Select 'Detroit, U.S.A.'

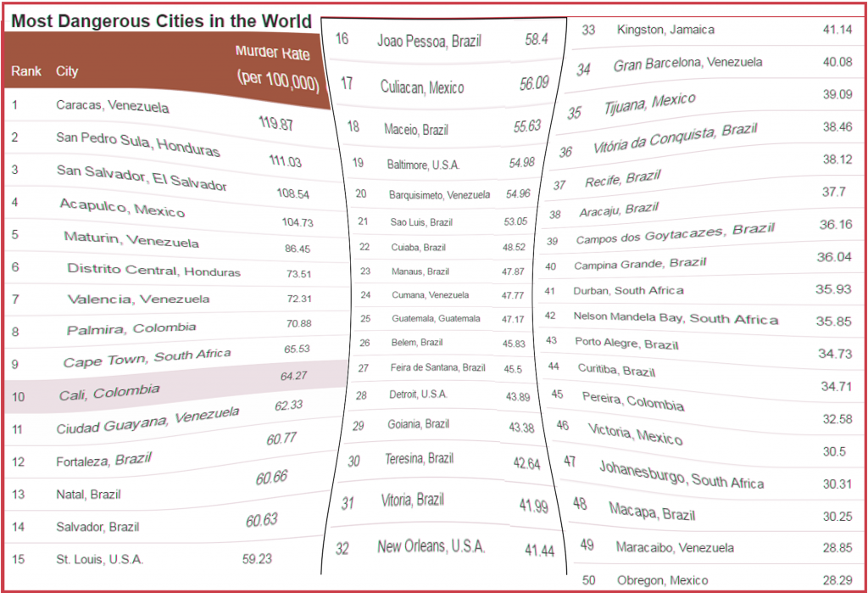[418, 394]
